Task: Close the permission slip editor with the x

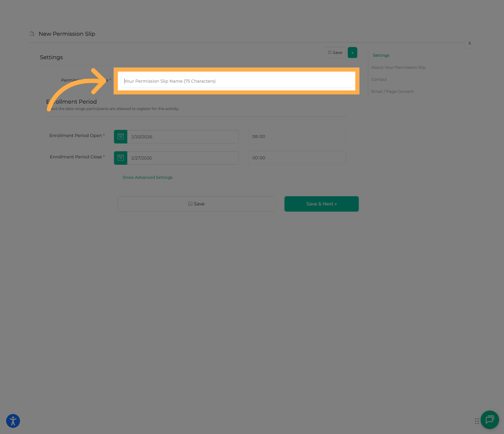Action: pos(469,43)
